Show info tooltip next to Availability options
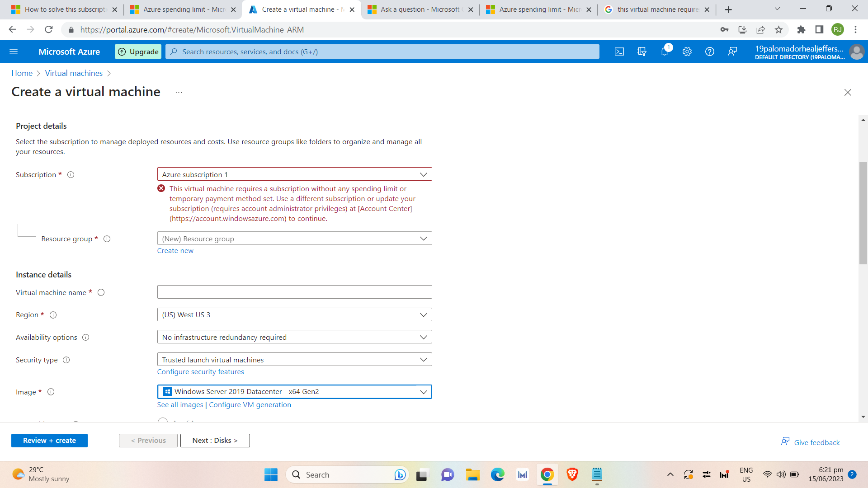The image size is (868, 488). click(x=86, y=338)
